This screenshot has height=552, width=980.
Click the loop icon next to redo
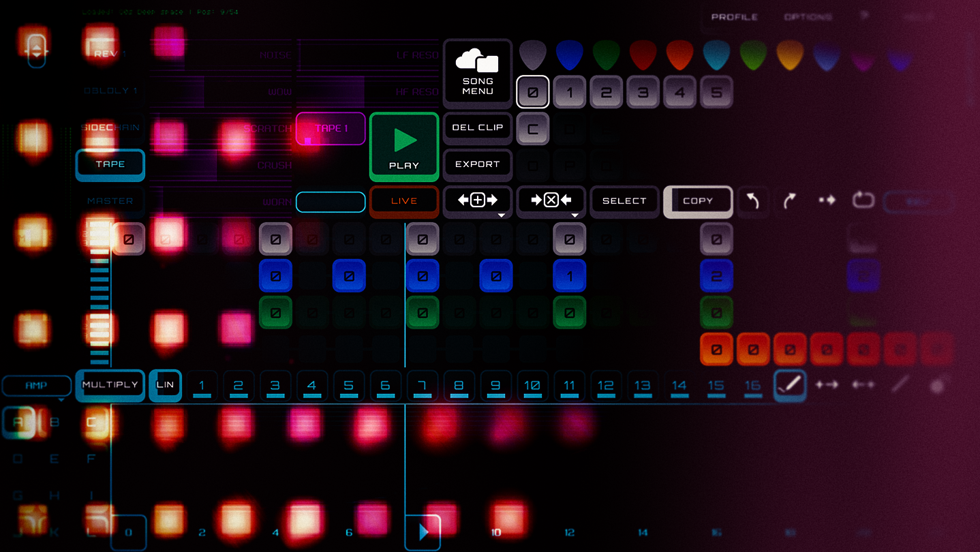point(863,201)
